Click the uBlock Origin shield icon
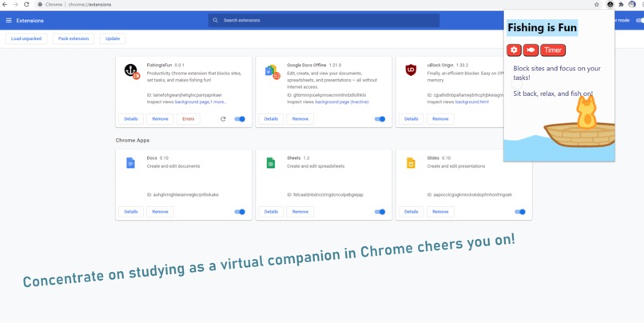The image size is (644, 323). [x=411, y=70]
